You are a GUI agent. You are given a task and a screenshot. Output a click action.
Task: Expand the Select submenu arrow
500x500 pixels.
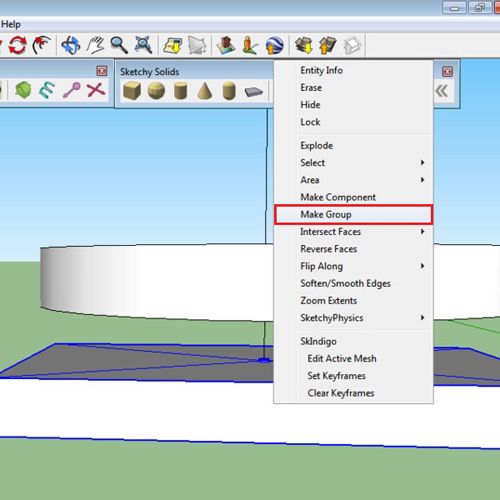422,162
